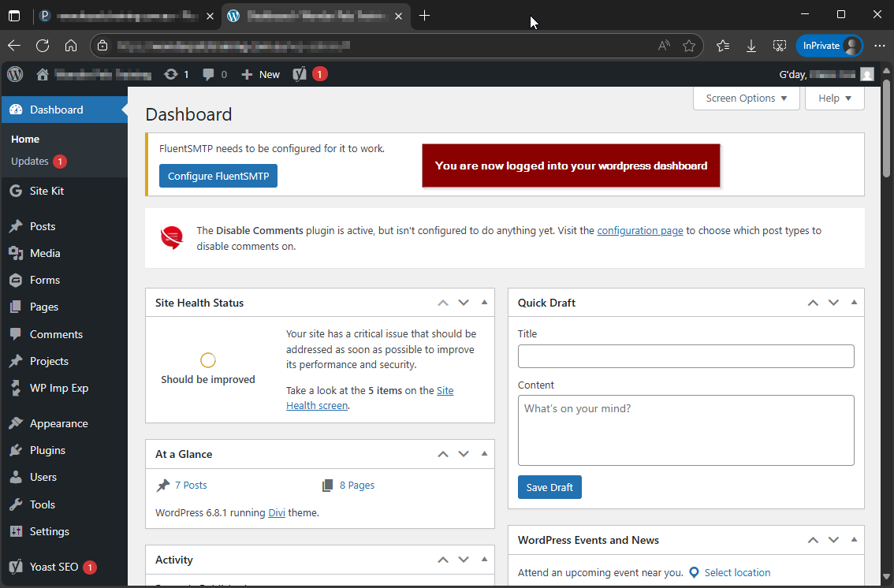Screen dimensions: 894x588
Task: Move Site Health Status panel down
Action: point(464,303)
